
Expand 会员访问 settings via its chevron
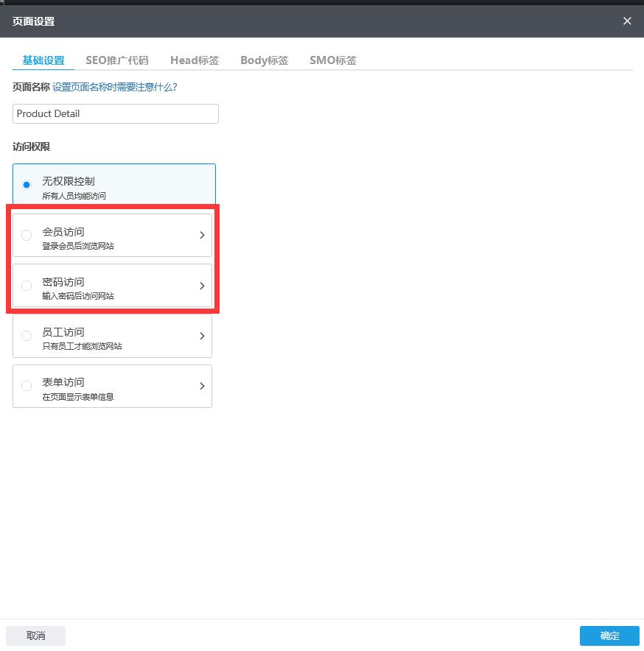click(x=202, y=236)
